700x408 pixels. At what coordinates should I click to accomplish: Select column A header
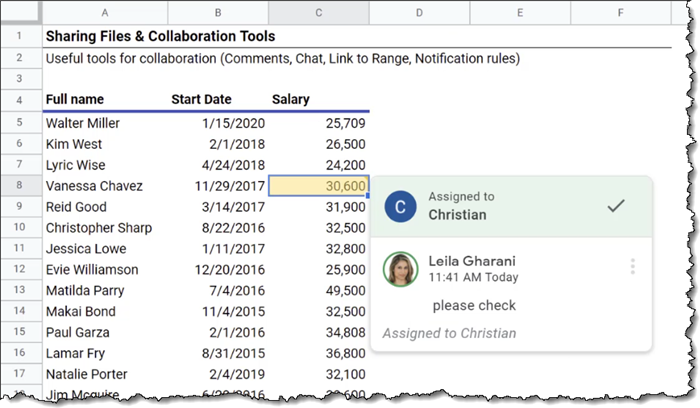(105, 13)
